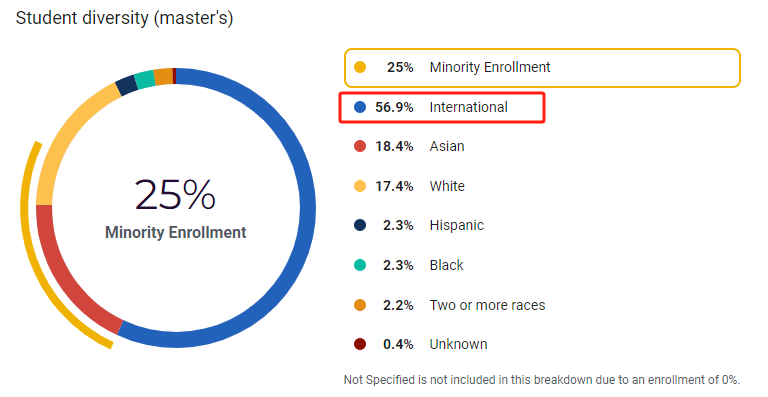Select the White legend label
Image resolution: width=768 pixels, height=397 pixels.
(447, 186)
